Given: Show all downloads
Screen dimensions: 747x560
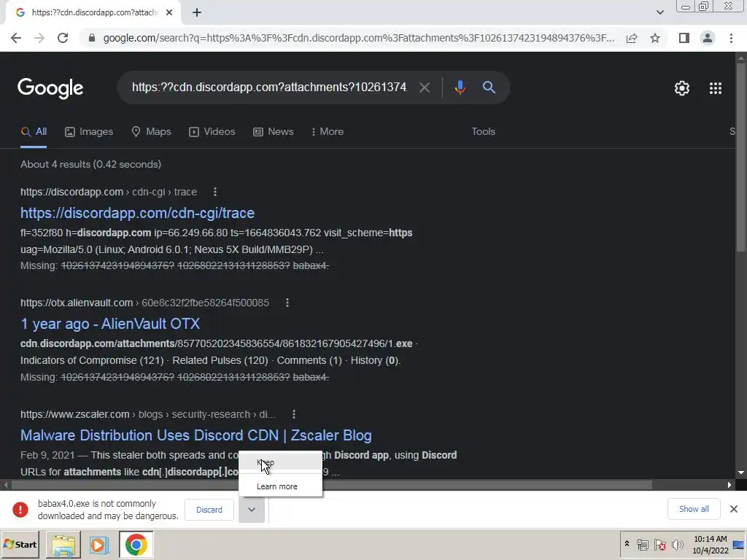Looking at the screenshot, I should 694,509.
